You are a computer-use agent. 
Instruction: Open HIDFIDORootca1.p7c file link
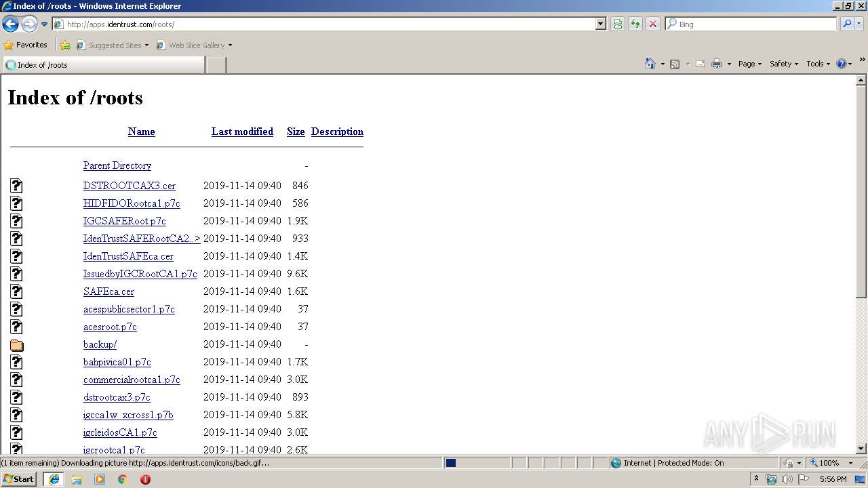pyautogui.click(x=132, y=203)
